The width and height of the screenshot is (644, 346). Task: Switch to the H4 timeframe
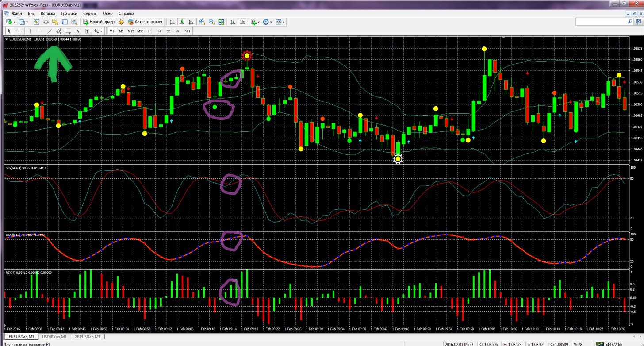159,31
